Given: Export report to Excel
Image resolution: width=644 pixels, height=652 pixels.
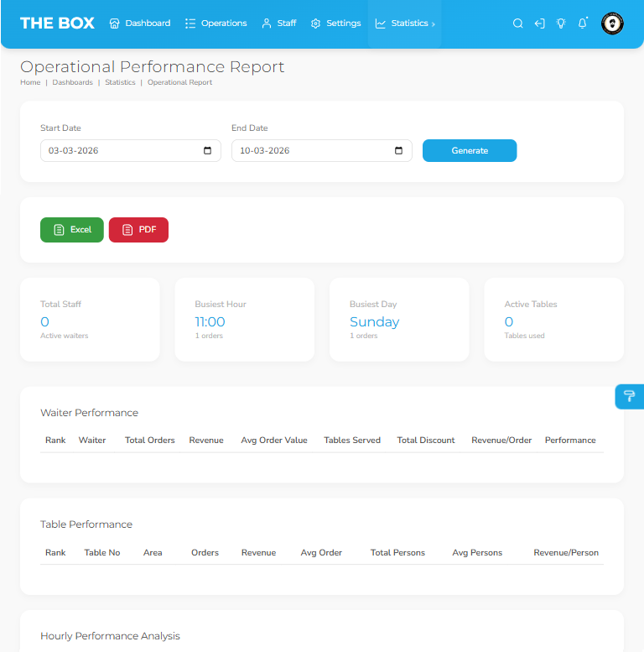Looking at the screenshot, I should coord(72,230).
